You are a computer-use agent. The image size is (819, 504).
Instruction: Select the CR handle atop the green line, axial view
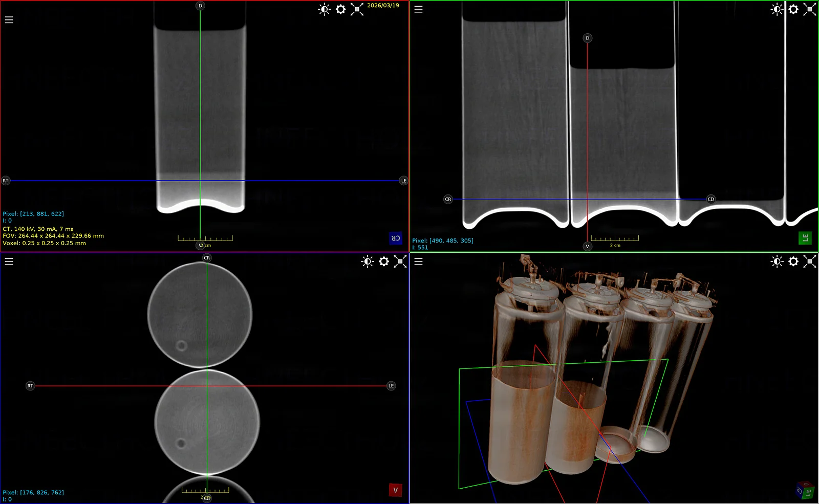[x=207, y=258]
